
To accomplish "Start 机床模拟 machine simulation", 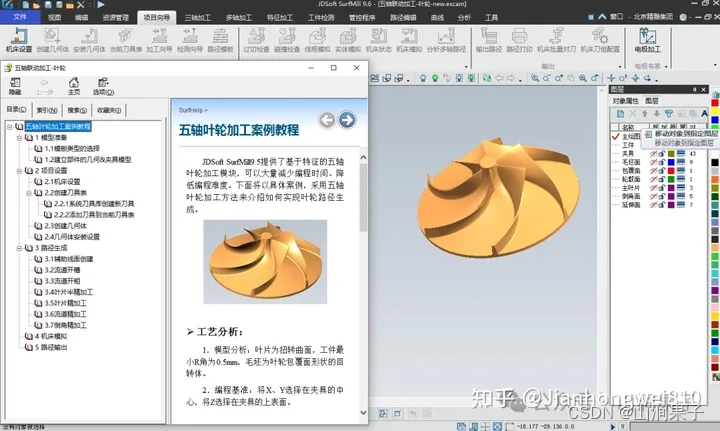I will (409, 40).
